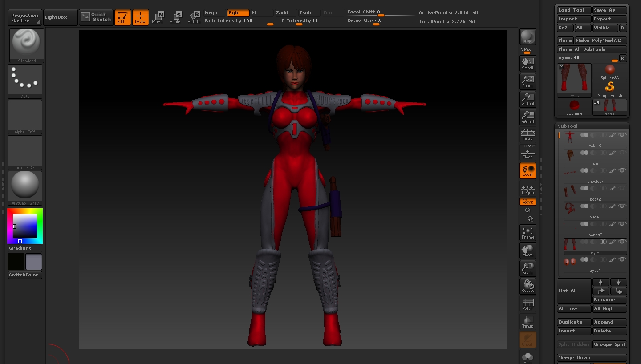Screen dimensions: 641x364
Task: Enable Mrgb mode
Action: pos(215,13)
